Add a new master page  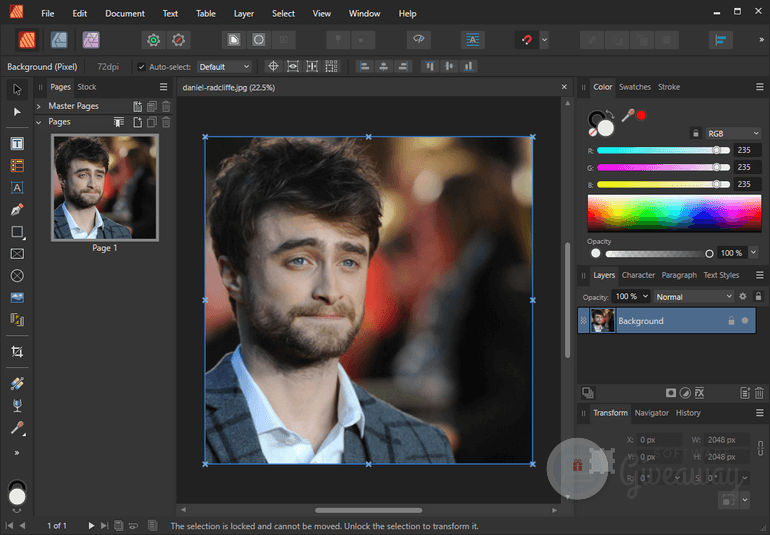(x=138, y=106)
